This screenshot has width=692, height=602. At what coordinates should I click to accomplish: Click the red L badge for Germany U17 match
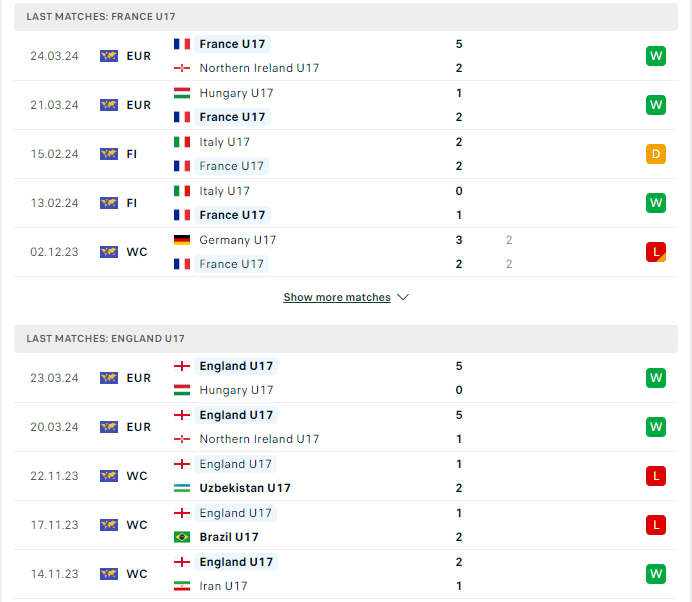pyautogui.click(x=655, y=252)
